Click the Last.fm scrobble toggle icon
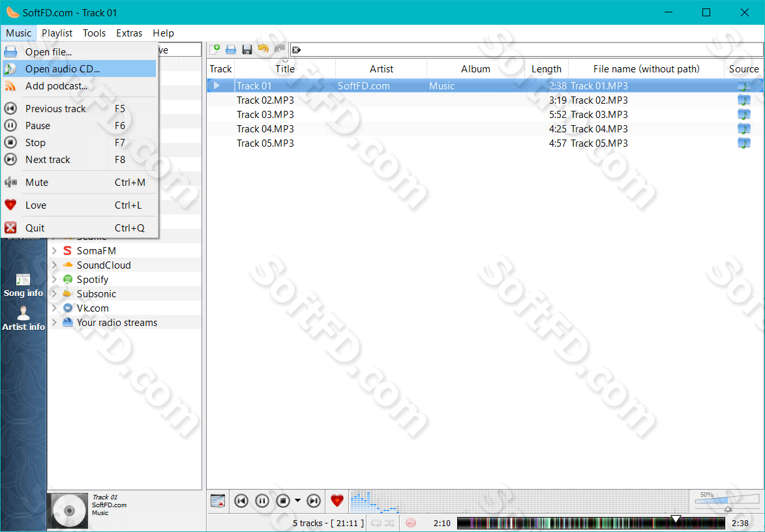This screenshot has height=532, width=765. [x=411, y=524]
